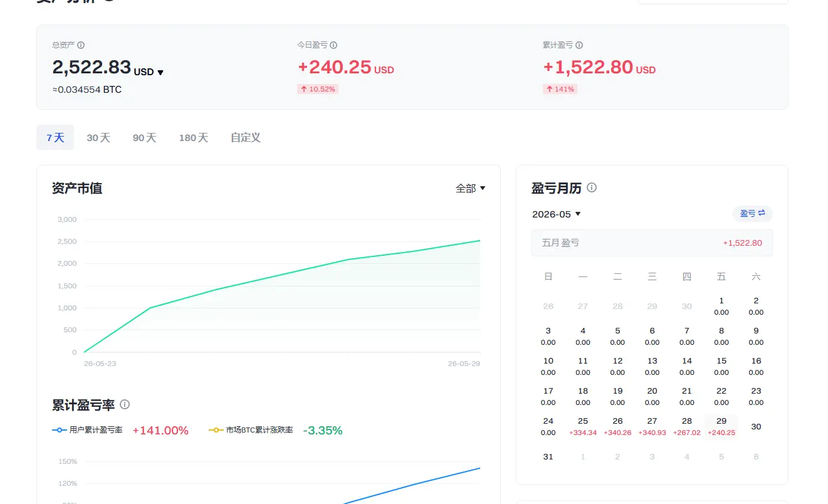Image resolution: width=828 pixels, height=504 pixels.
Task: Click the ≈0.034554 BTC equivalent text
Action: pyautogui.click(x=87, y=90)
